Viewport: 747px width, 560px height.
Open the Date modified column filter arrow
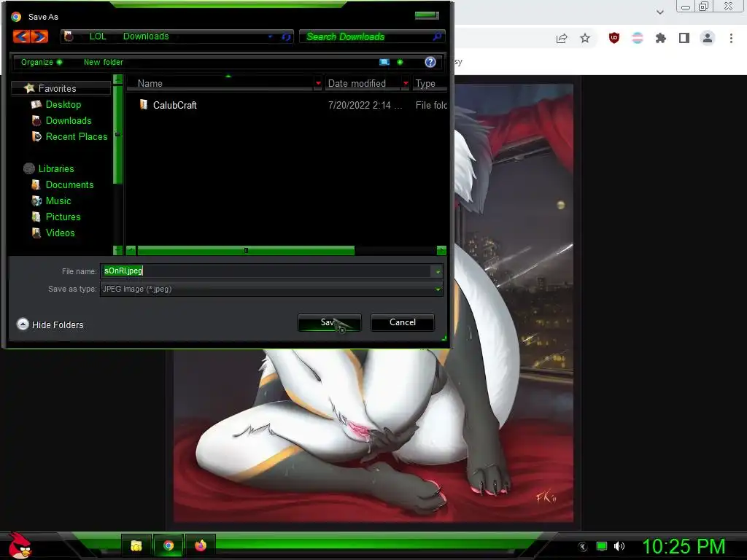(406, 83)
